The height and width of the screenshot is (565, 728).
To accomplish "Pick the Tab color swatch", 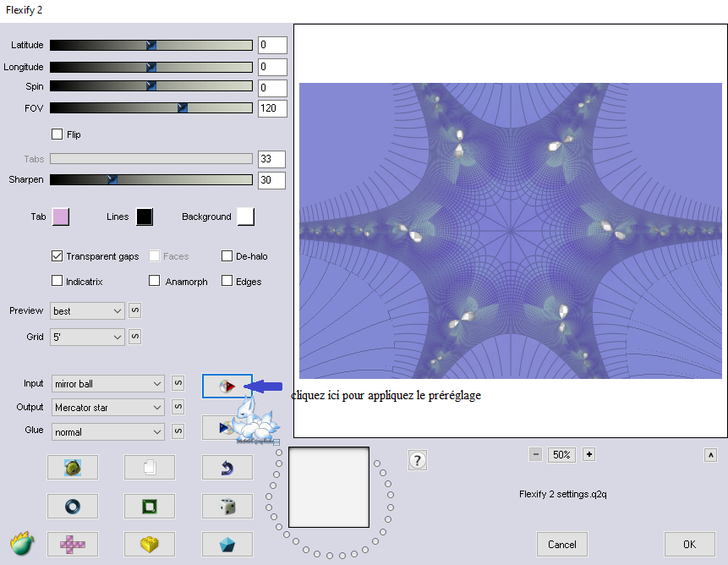I will click(61, 217).
